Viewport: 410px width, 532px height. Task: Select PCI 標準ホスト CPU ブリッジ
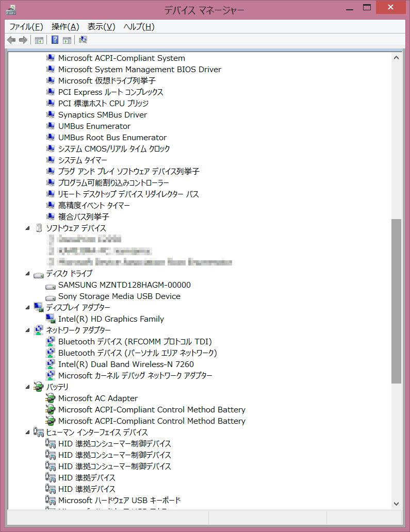click(x=104, y=104)
